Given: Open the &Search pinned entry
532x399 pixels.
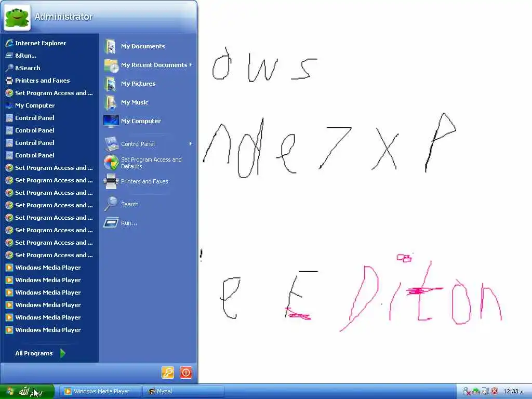Looking at the screenshot, I should pos(49,68).
